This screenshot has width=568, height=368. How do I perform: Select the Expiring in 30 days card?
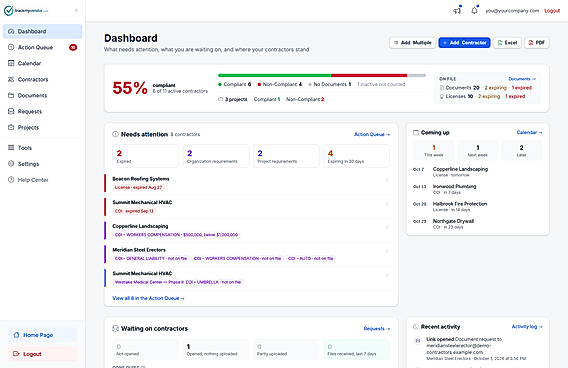tap(357, 156)
